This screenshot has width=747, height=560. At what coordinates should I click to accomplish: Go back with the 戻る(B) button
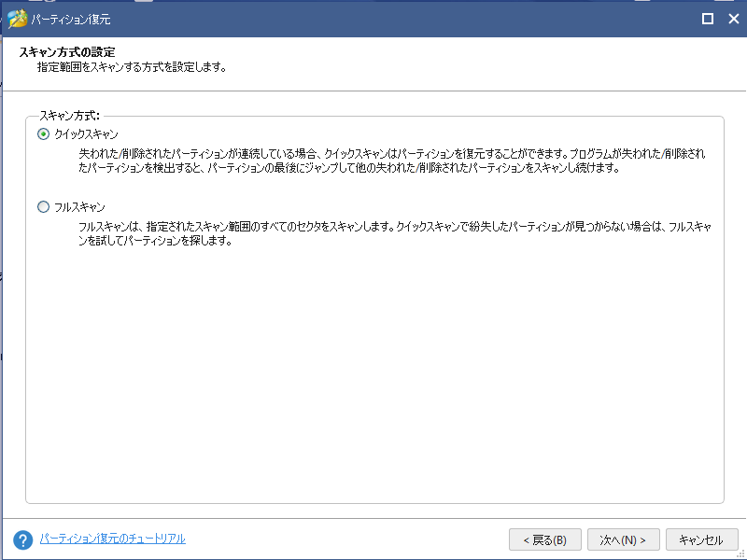[x=545, y=539]
